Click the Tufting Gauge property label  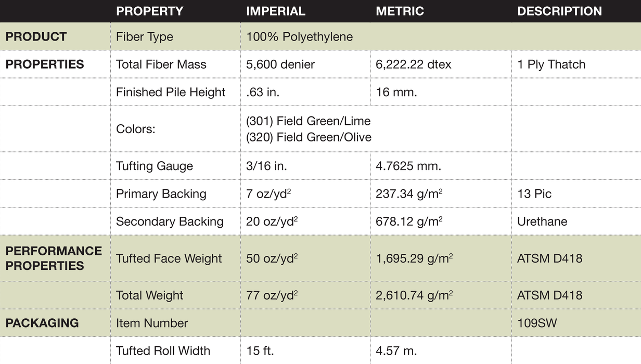click(155, 166)
